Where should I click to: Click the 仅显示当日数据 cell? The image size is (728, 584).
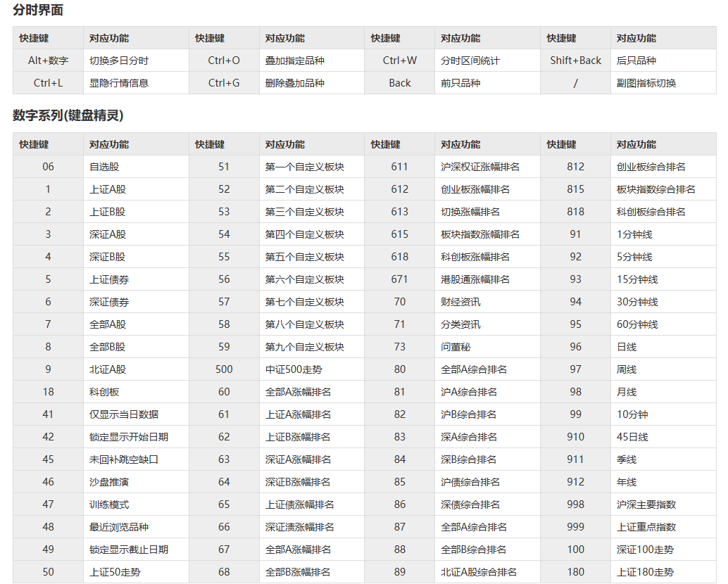(136, 414)
